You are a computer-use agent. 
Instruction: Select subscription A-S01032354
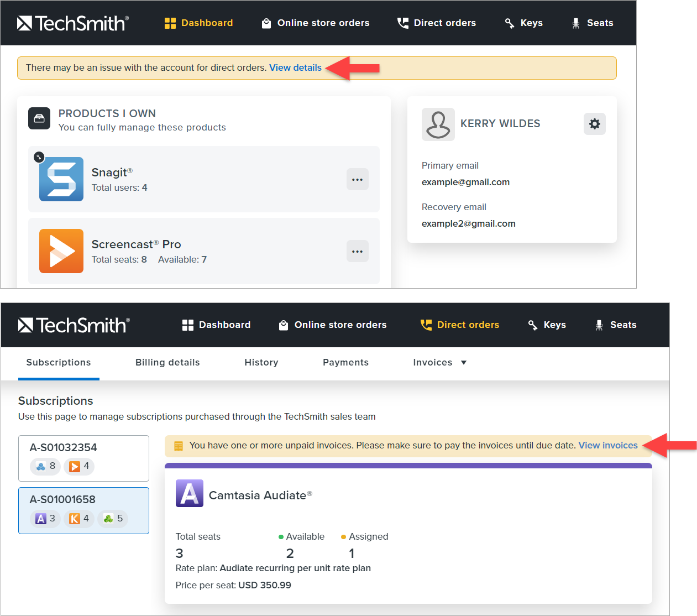[x=83, y=458]
